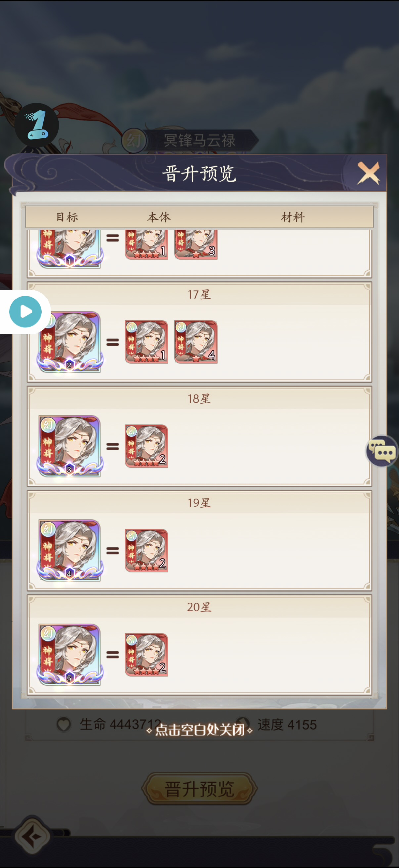
Task: Tap the 18星 base card numbered 2
Action: (x=147, y=446)
